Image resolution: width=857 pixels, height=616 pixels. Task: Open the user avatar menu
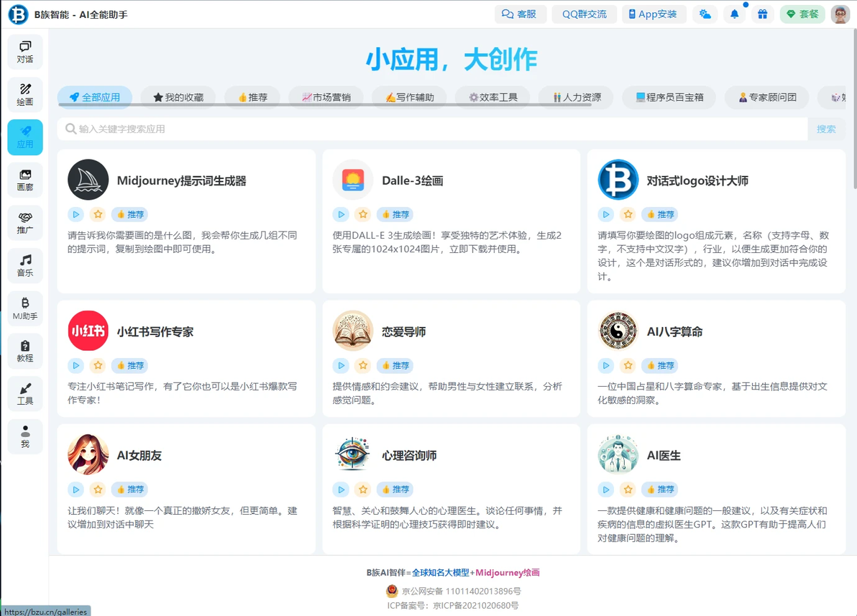pos(840,14)
